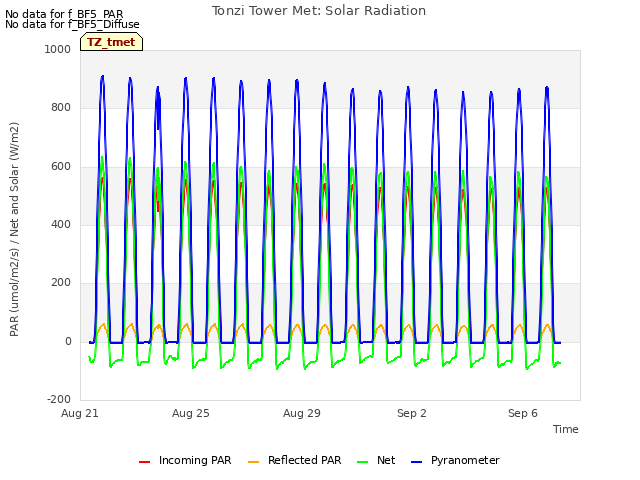Click the 0 y-axis tick label
Image resolution: width=640 pixels, height=480 pixels.
pyautogui.click(x=68, y=341)
